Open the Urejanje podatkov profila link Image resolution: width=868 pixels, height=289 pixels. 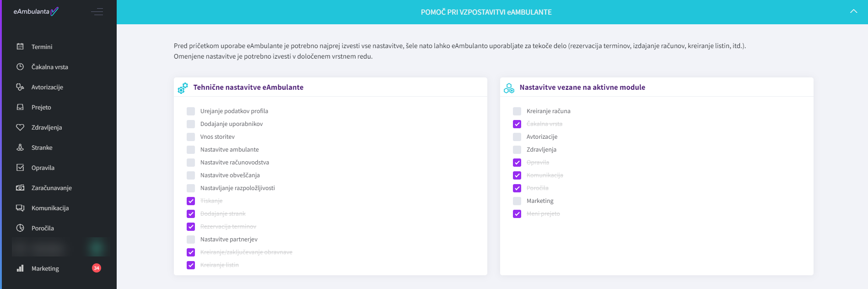(234, 111)
